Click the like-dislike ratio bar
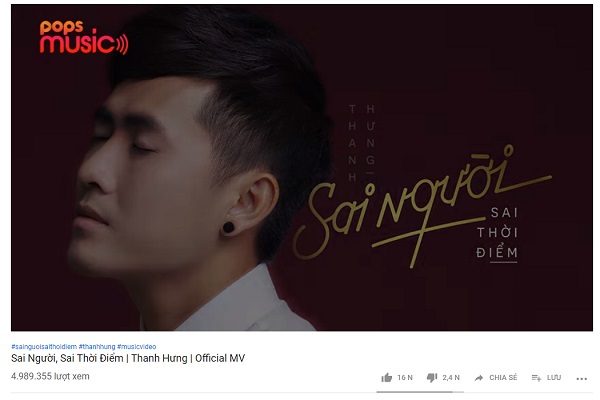This screenshot has height=400, width=600. [420, 392]
